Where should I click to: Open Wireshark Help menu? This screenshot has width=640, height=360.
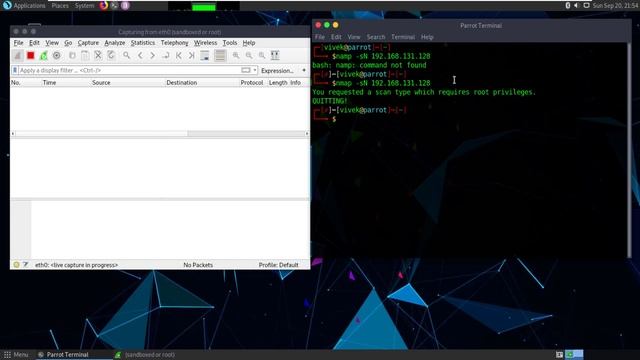point(249,43)
